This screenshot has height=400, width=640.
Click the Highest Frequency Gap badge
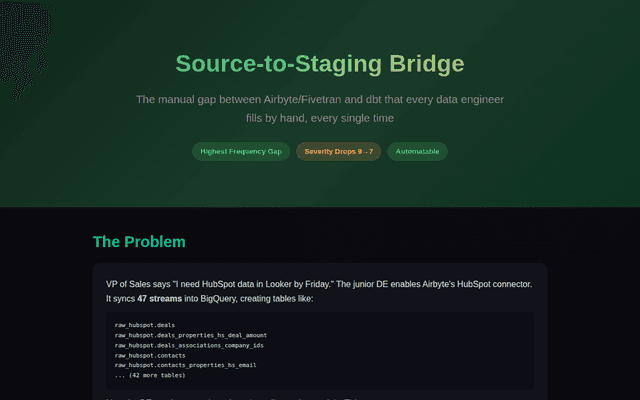241,151
